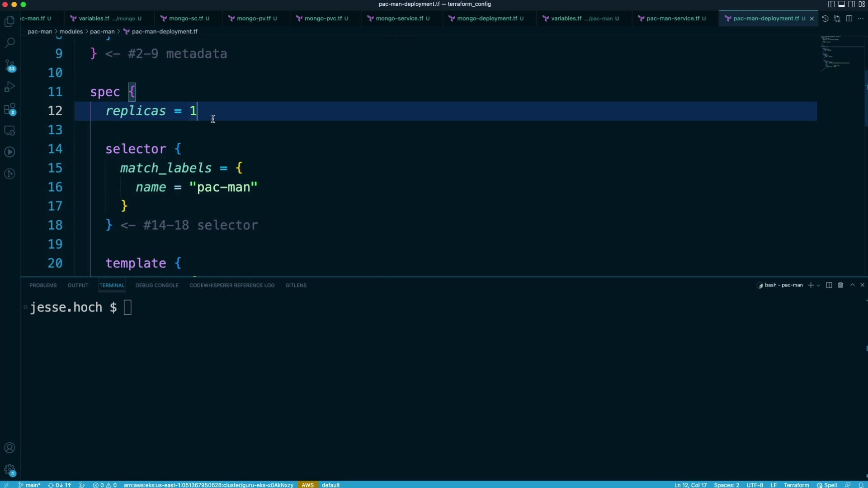The width and height of the screenshot is (868, 488).
Task: Click the main branch in status bar
Action: pos(30,485)
